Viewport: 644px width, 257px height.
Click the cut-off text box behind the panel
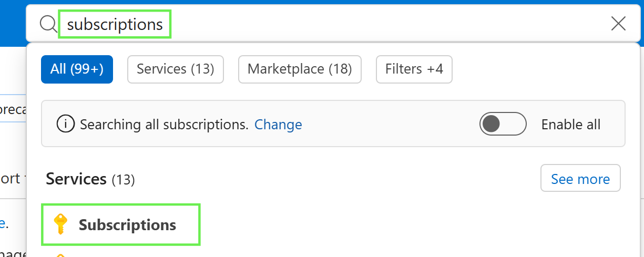click(x=13, y=108)
